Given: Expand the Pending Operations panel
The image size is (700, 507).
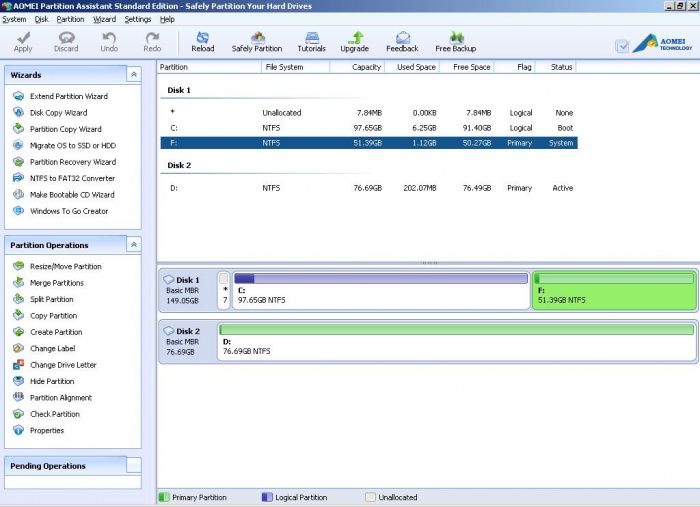Looking at the screenshot, I should click(134, 466).
